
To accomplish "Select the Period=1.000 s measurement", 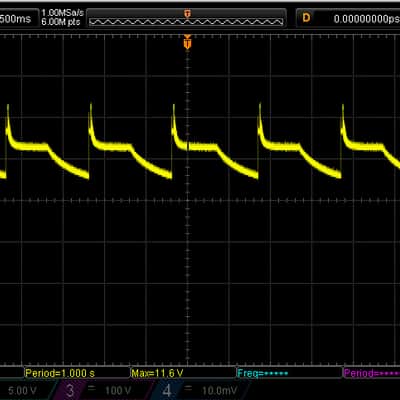I will pyautogui.click(x=60, y=373).
